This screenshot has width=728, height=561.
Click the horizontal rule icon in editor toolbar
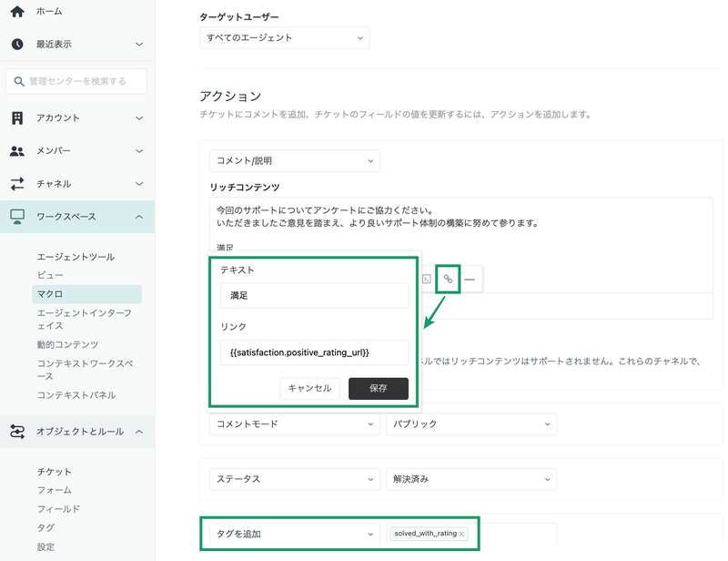pyautogui.click(x=470, y=280)
